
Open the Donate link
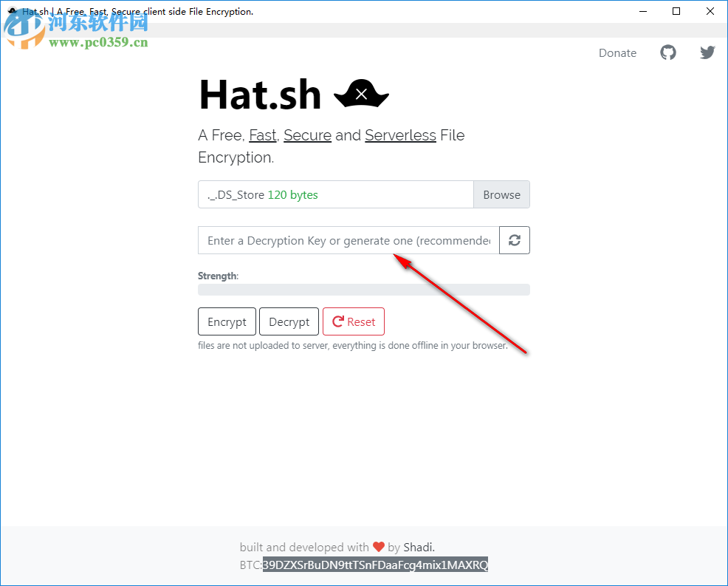pos(617,52)
